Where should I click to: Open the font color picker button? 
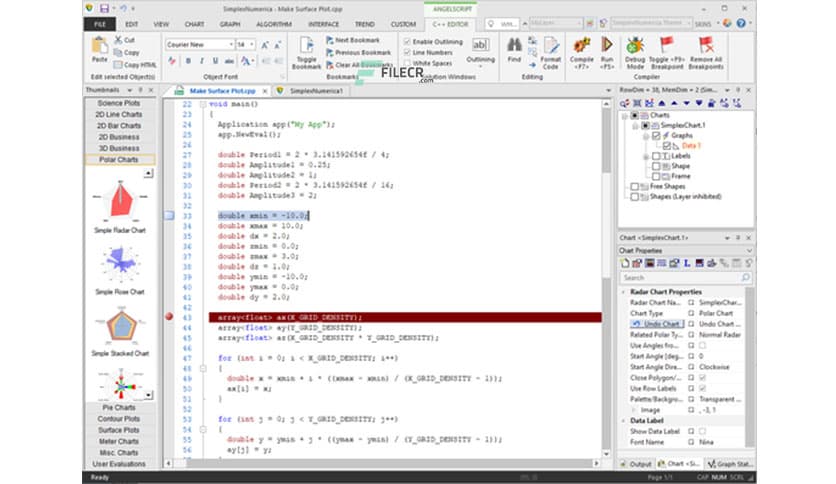point(246,61)
